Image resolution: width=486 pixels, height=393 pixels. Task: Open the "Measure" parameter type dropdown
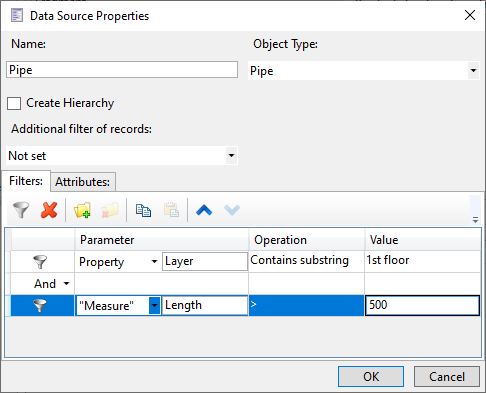coord(155,305)
